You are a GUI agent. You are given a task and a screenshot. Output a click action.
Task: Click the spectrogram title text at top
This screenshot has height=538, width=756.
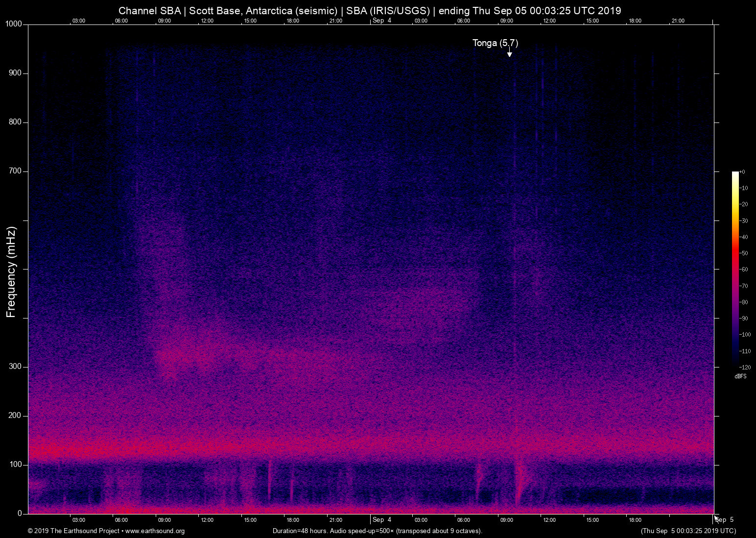pos(370,11)
